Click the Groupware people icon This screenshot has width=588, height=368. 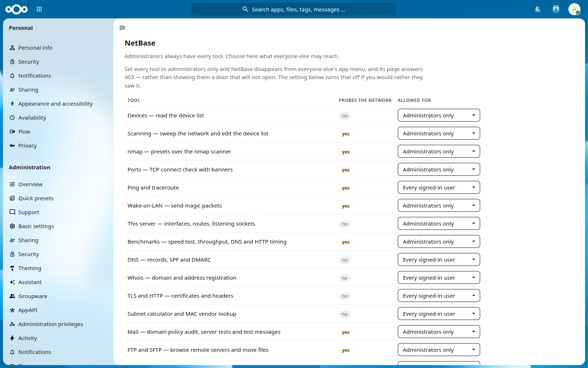12,296
